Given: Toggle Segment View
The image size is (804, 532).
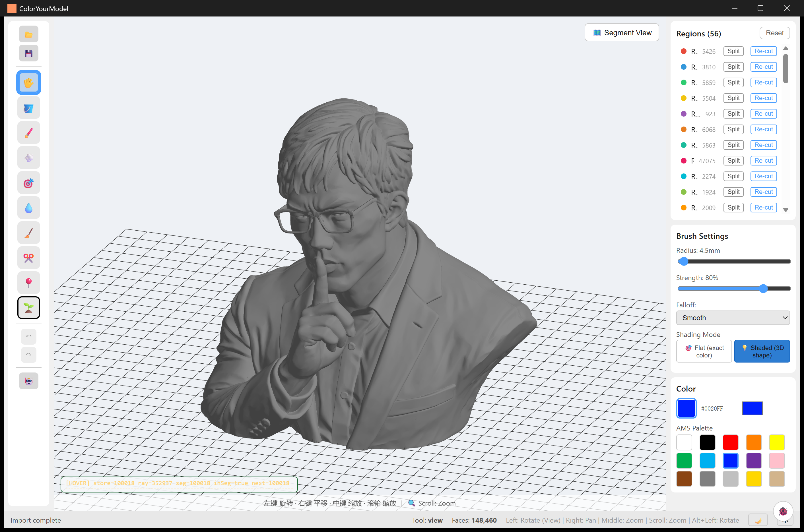Looking at the screenshot, I should tap(622, 33).
